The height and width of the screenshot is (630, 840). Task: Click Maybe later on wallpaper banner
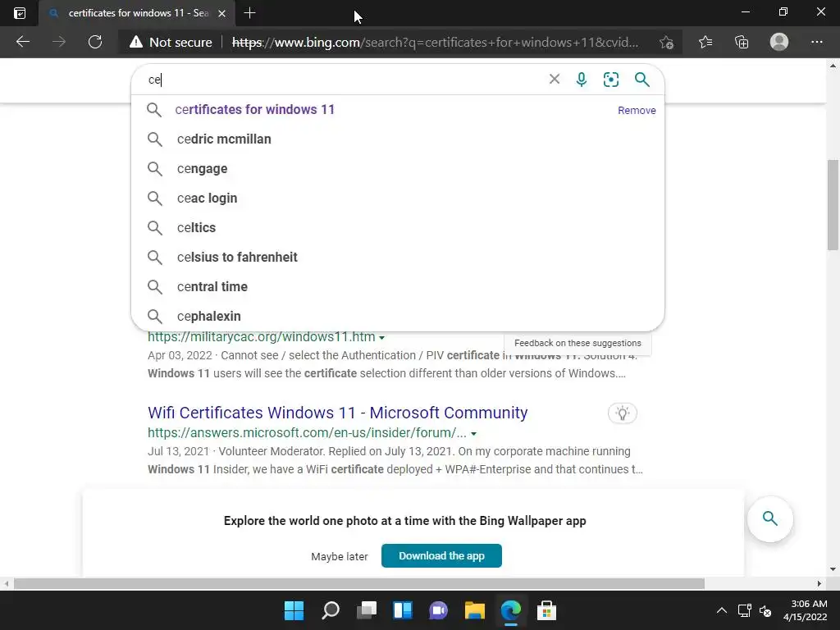339,557
